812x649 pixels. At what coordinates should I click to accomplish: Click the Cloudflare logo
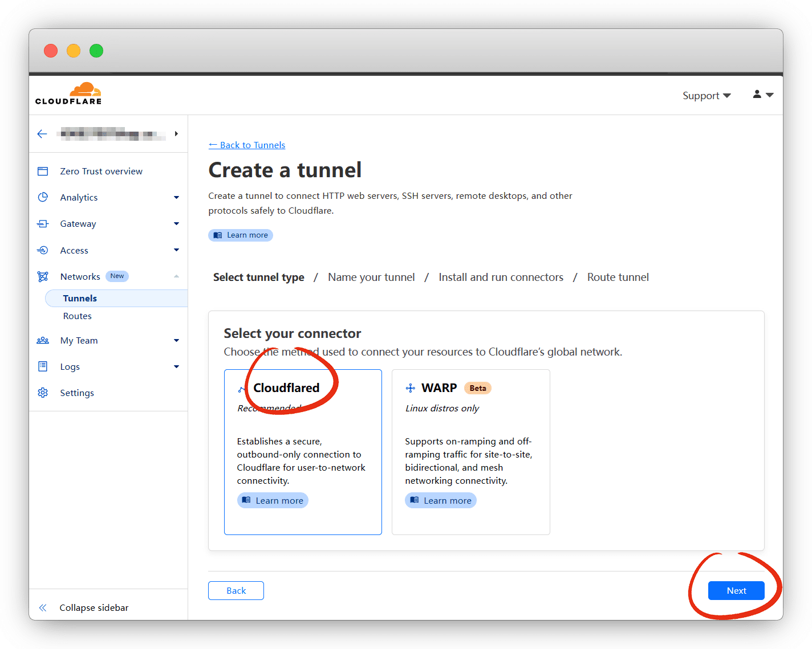68,94
